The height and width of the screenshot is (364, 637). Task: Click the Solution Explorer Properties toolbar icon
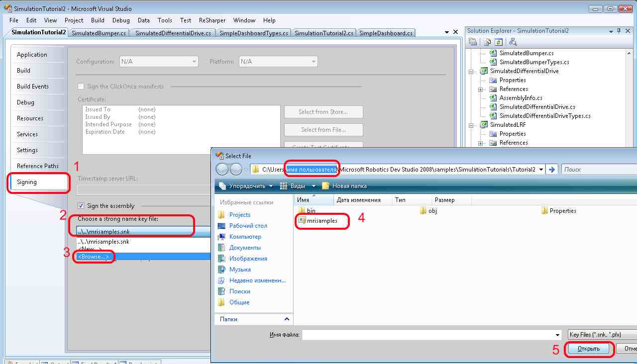point(473,42)
